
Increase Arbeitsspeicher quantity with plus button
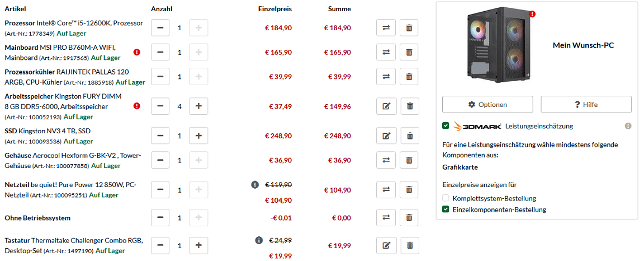198,106
